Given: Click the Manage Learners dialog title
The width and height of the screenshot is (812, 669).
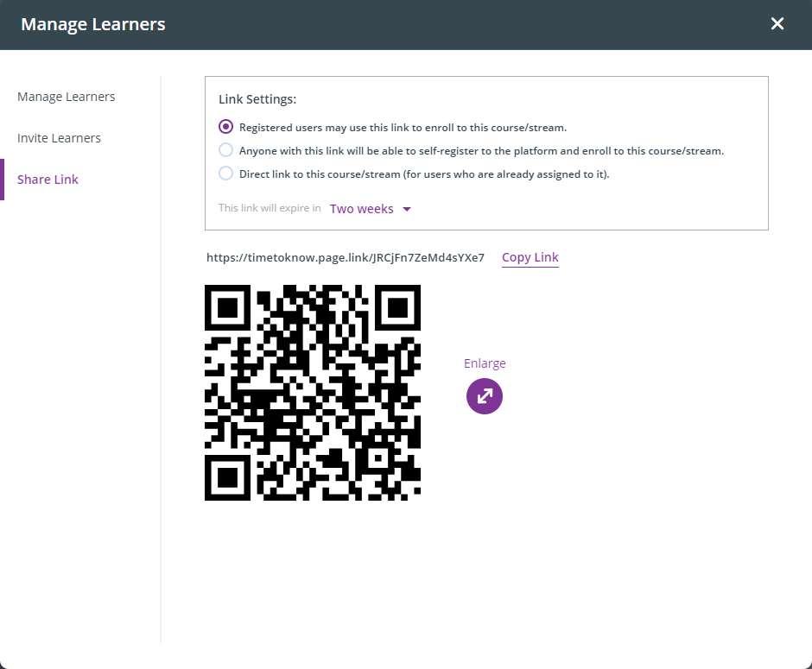Looking at the screenshot, I should click(x=93, y=24).
